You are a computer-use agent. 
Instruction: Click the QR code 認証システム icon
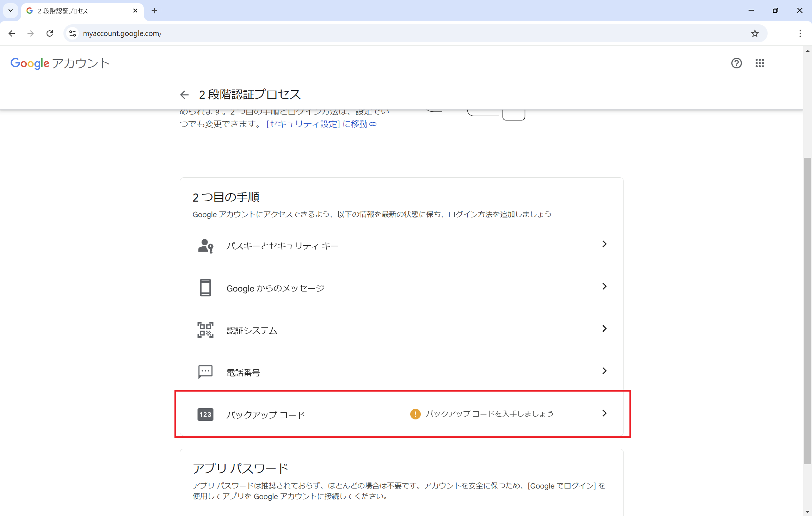coord(205,330)
